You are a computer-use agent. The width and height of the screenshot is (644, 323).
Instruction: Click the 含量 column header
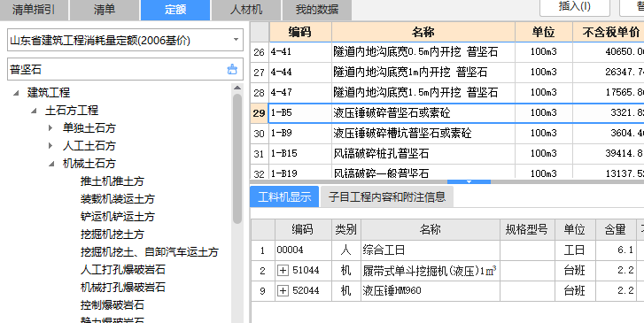coord(616,229)
